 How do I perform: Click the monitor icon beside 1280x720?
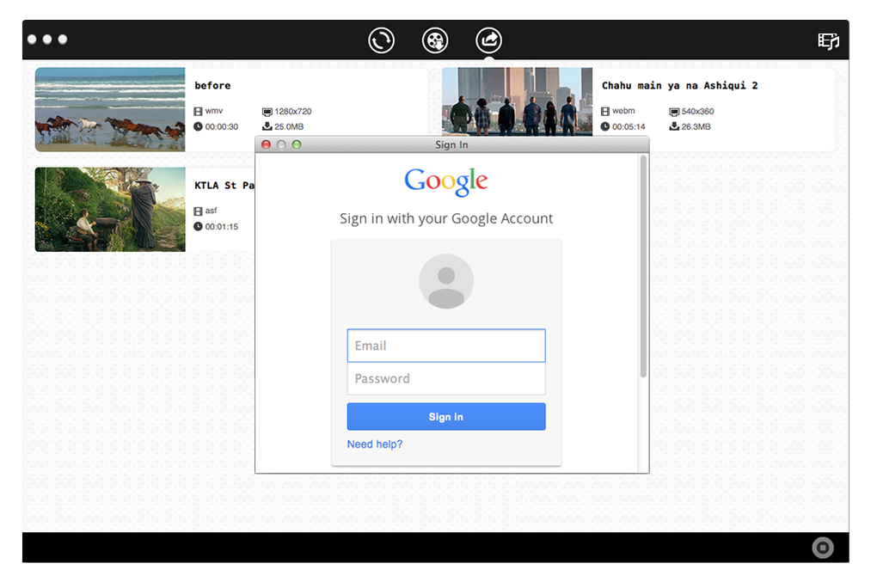[x=267, y=112]
